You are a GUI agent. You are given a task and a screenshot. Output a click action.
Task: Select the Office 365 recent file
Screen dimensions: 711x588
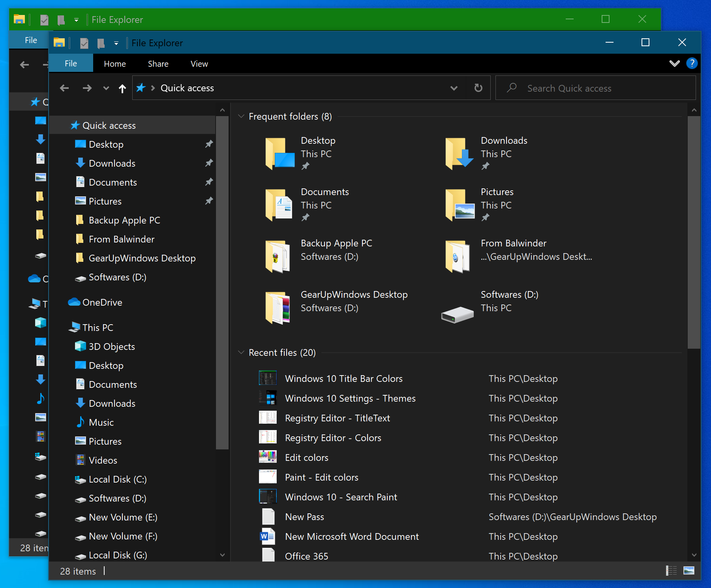(x=306, y=556)
